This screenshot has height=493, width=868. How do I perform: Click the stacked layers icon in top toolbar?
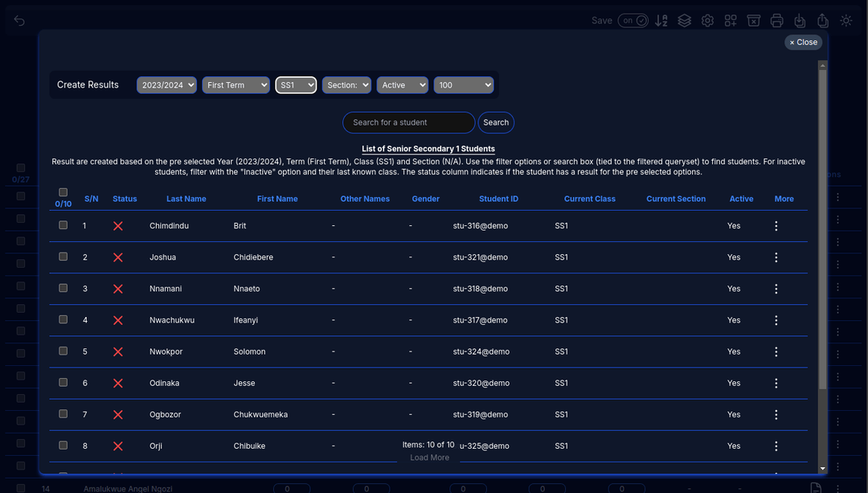tap(684, 21)
